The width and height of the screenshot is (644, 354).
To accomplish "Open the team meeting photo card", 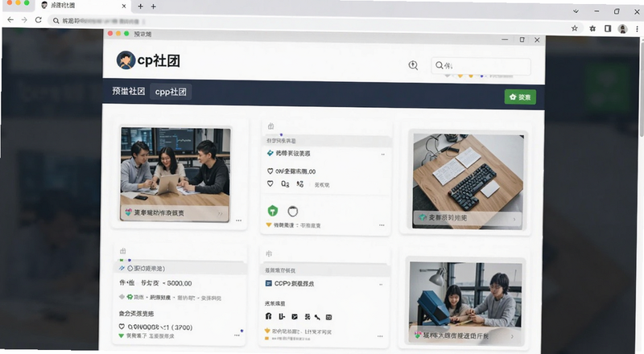I will 175,174.
